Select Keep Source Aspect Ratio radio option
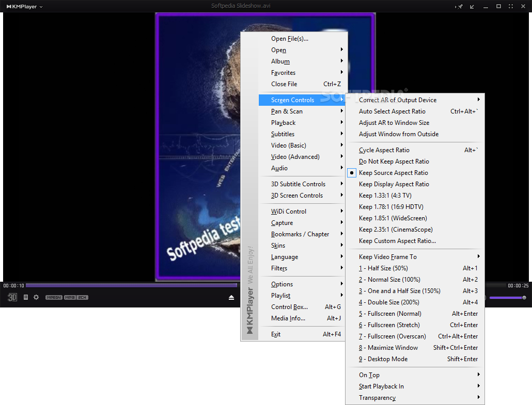 415,173
